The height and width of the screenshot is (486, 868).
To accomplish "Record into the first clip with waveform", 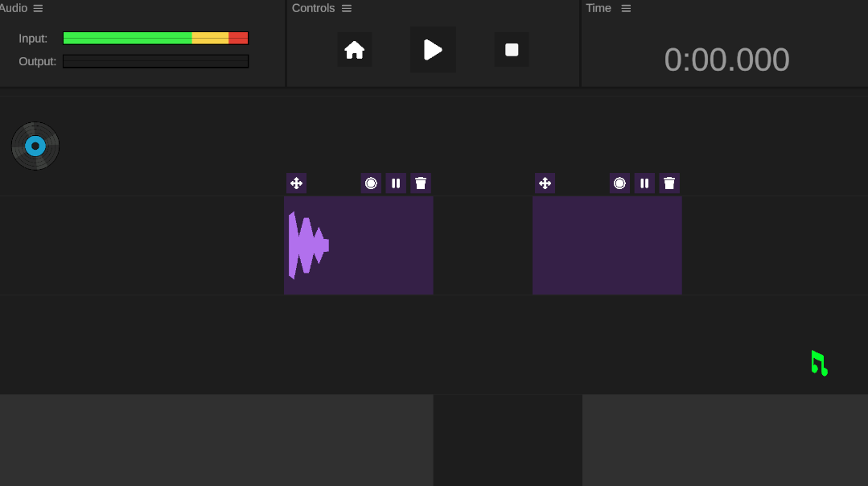I will 371,183.
